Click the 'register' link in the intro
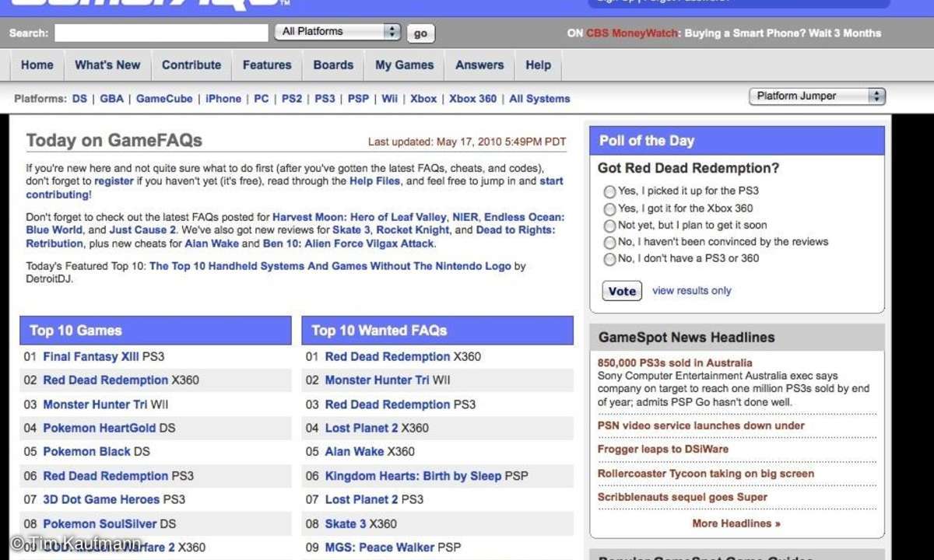 pyautogui.click(x=114, y=181)
